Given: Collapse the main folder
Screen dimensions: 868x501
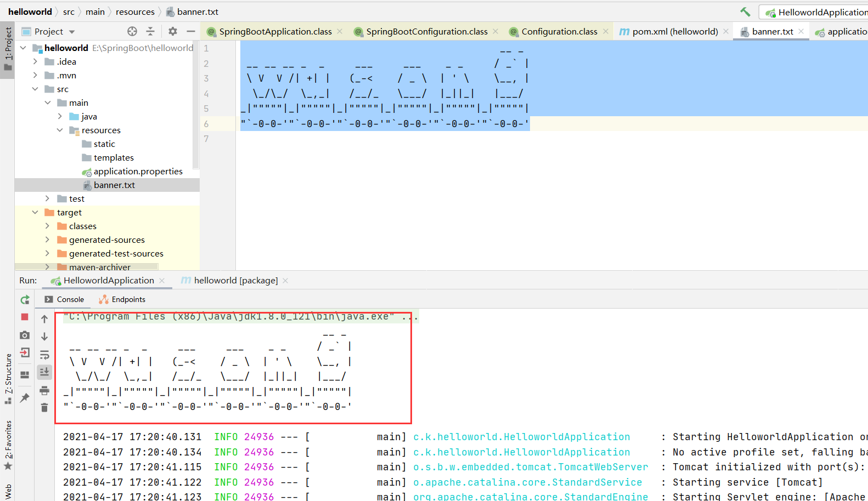Looking at the screenshot, I should 48,103.
